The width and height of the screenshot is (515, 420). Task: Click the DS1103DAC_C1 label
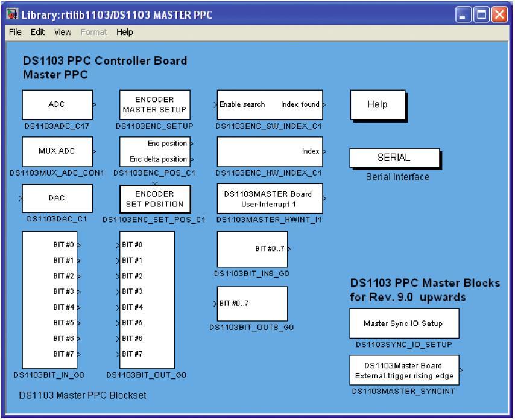[x=57, y=219]
